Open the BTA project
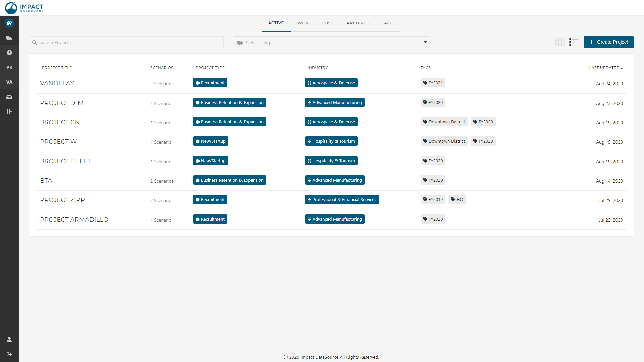This screenshot has height=362, width=644. coord(46,181)
